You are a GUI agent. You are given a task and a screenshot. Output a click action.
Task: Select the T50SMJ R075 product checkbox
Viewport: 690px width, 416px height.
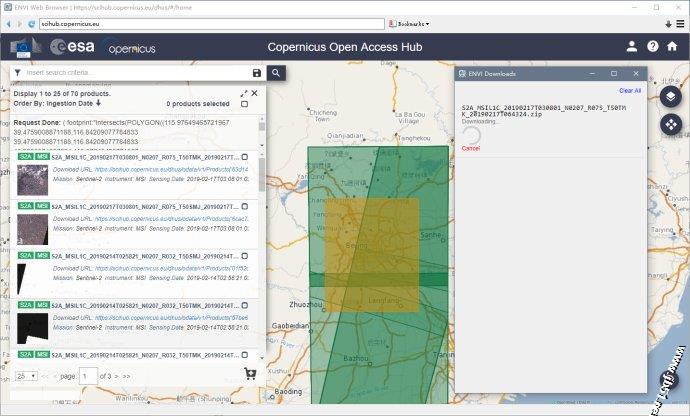pyautogui.click(x=245, y=206)
